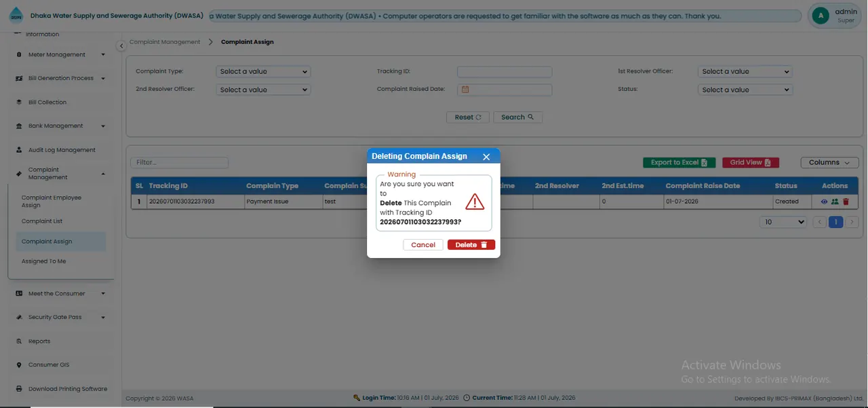868x408 pixels.
Task: Run the complaint Search
Action: (517, 117)
